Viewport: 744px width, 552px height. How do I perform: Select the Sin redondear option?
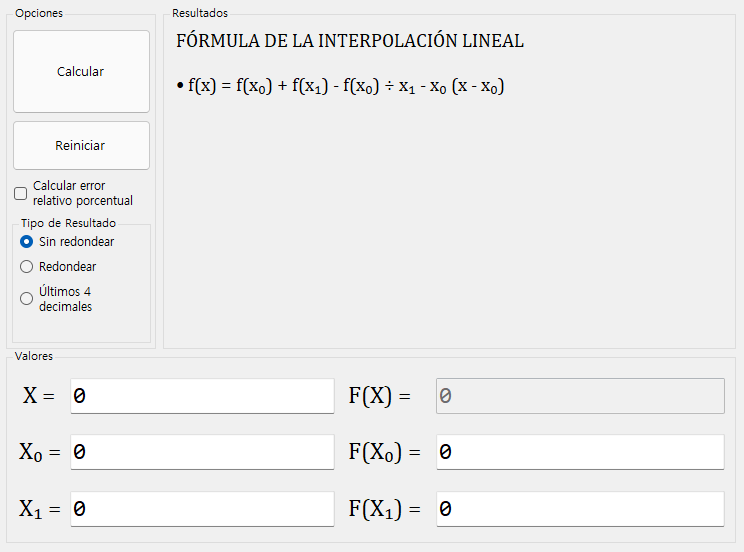click(x=27, y=242)
